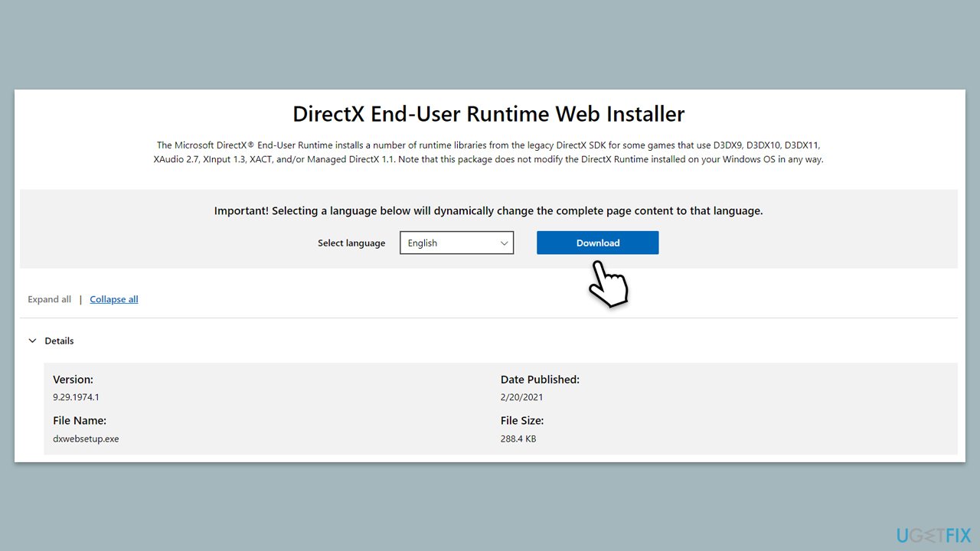
Task: Click the Collapse all link
Action: (x=114, y=299)
